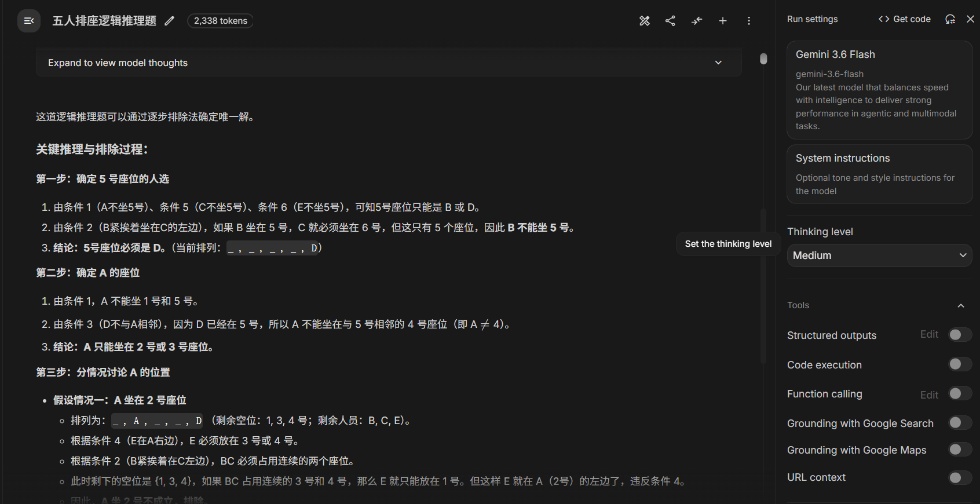Expand the model thoughts section
Screen dimensions: 980x504
pos(389,63)
